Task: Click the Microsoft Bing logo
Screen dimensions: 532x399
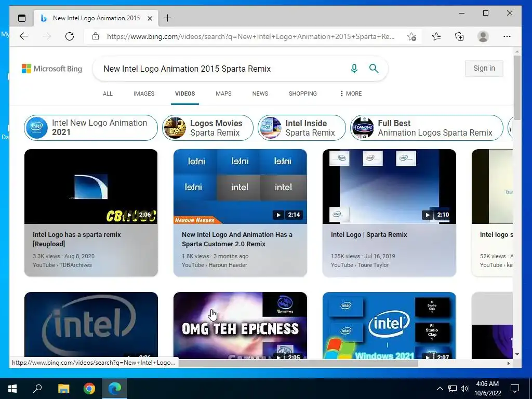Action: click(x=52, y=69)
